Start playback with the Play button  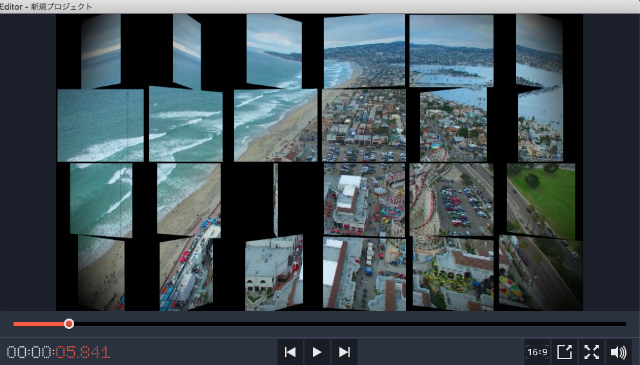(x=317, y=352)
